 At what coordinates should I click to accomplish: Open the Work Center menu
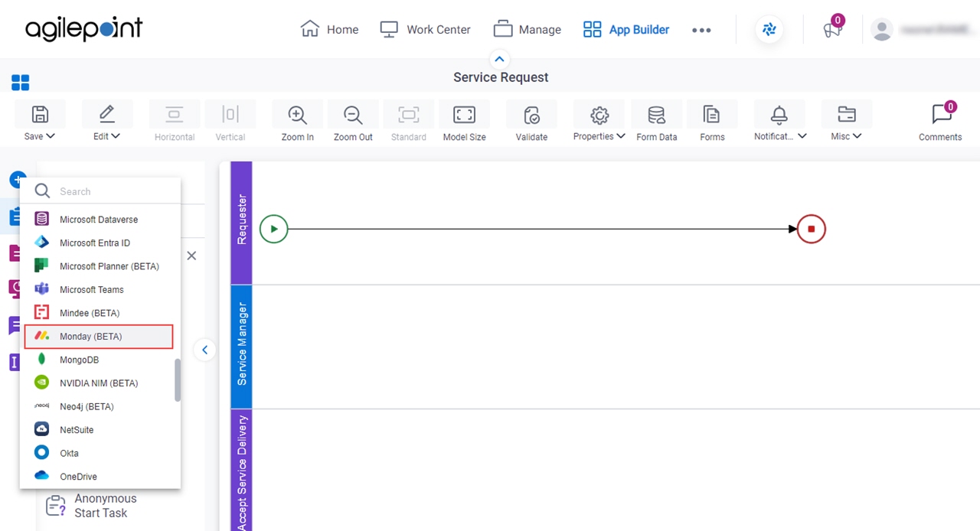coord(426,30)
